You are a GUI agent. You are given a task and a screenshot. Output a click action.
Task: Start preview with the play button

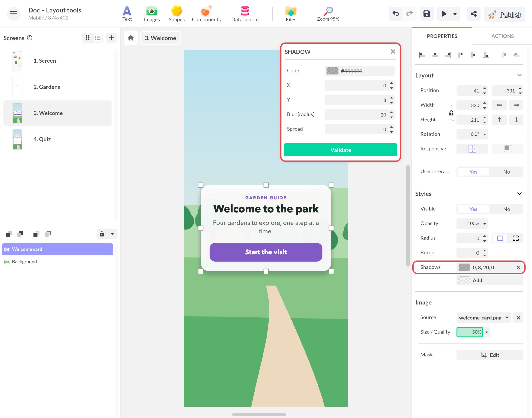coord(444,14)
